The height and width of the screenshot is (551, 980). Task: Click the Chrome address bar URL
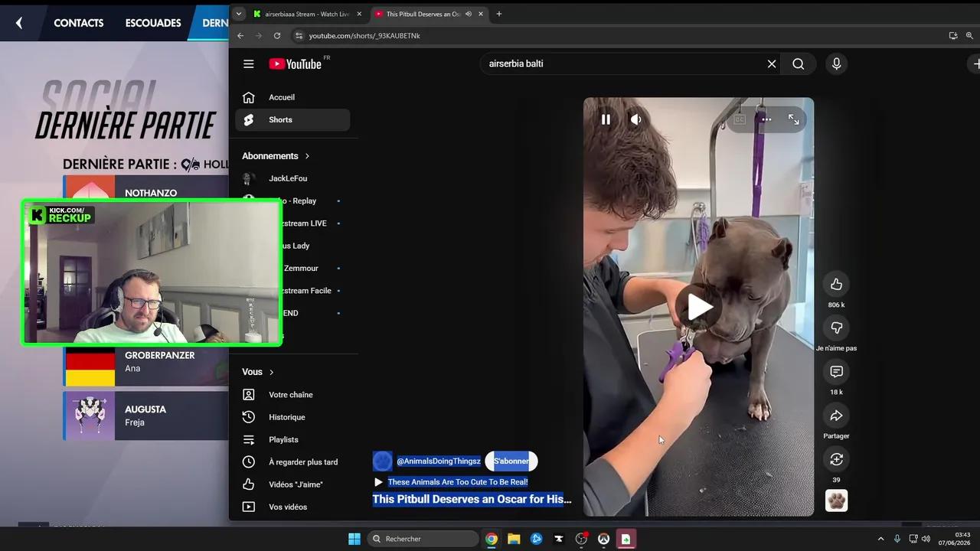364,36
